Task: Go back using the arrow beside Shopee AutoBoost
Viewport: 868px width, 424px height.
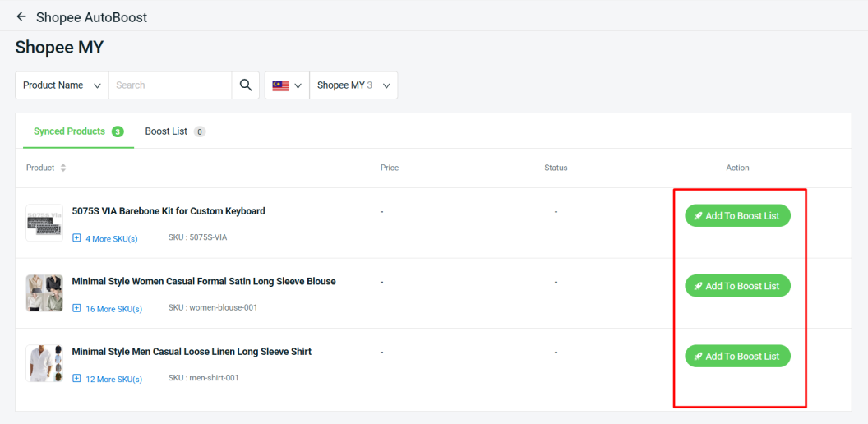Action: pos(21,16)
